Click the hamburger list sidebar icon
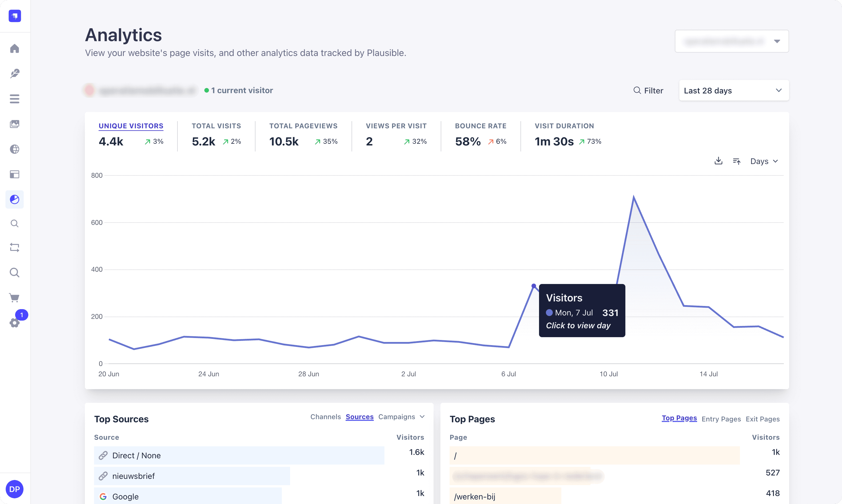Viewport: 842px width, 504px height. pyautogui.click(x=14, y=99)
